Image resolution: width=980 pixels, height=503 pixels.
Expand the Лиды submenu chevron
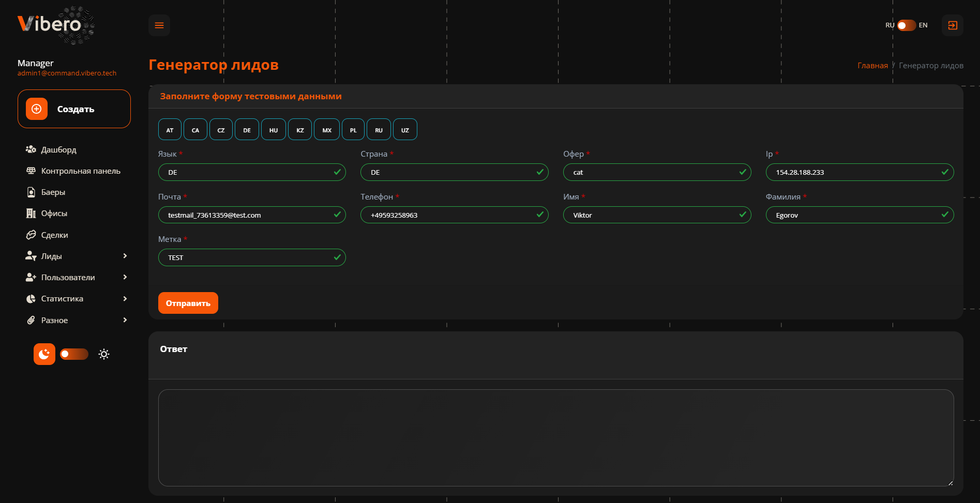click(x=125, y=256)
